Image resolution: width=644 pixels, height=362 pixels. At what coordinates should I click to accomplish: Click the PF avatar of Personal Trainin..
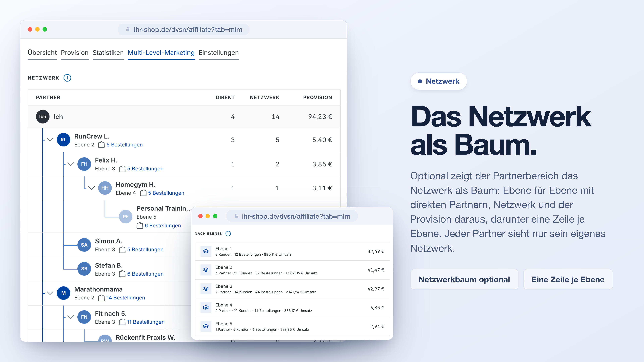126,217
